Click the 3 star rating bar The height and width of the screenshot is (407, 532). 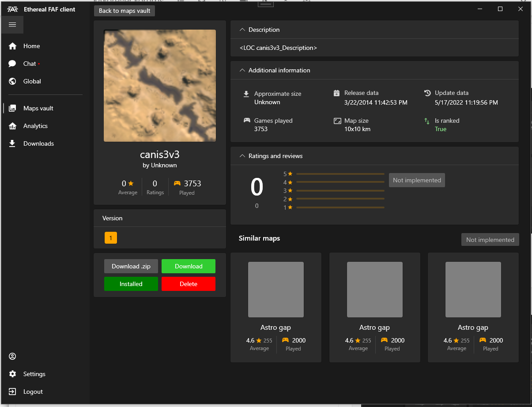[340, 191]
